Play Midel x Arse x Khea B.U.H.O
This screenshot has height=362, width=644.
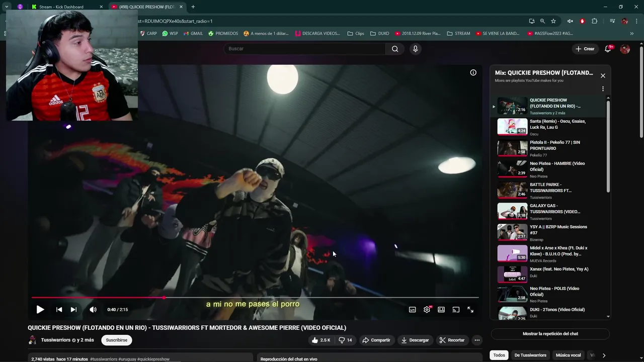pos(548,254)
